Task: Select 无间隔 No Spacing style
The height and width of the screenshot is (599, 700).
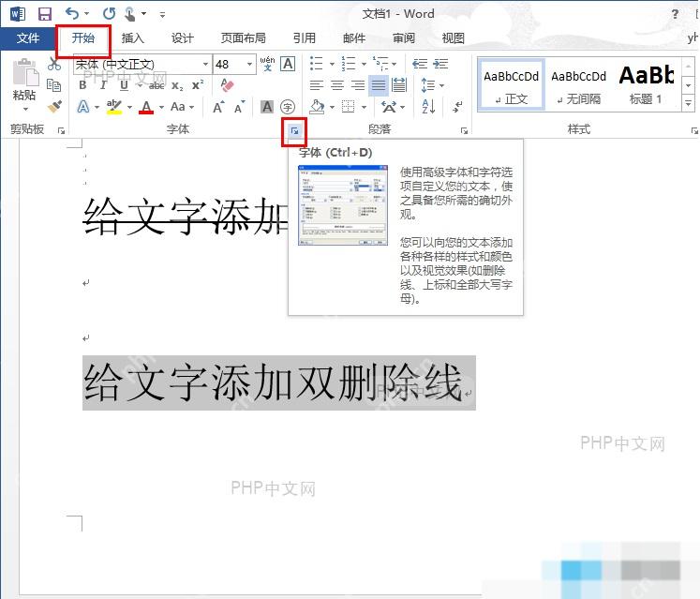Action: [579, 85]
